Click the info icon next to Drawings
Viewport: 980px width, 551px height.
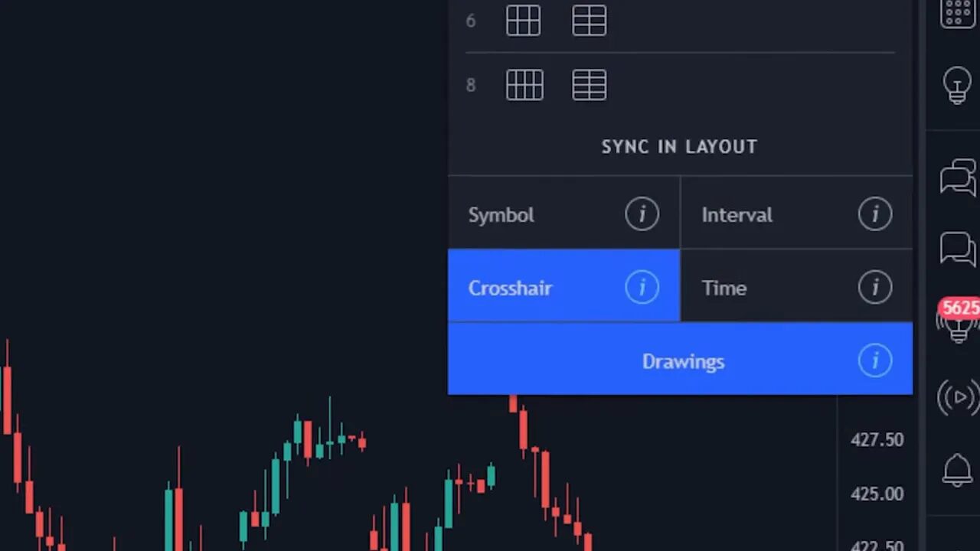[x=875, y=360]
